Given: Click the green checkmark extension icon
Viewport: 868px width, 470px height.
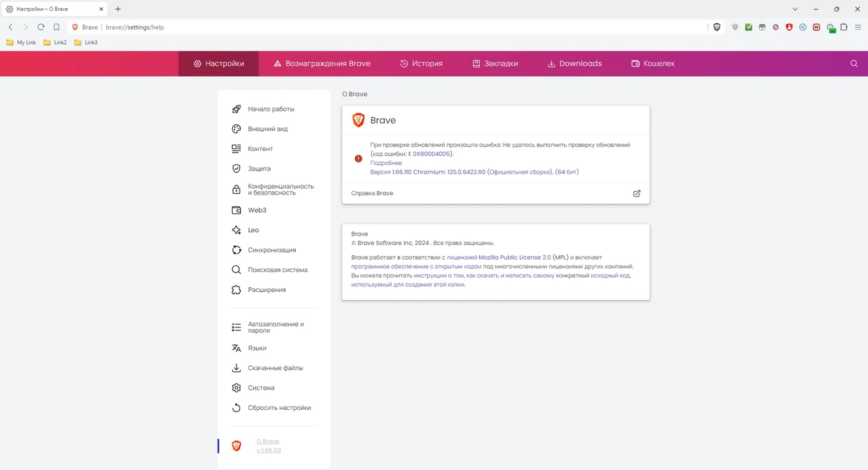Looking at the screenshot, I should [749, 27].
